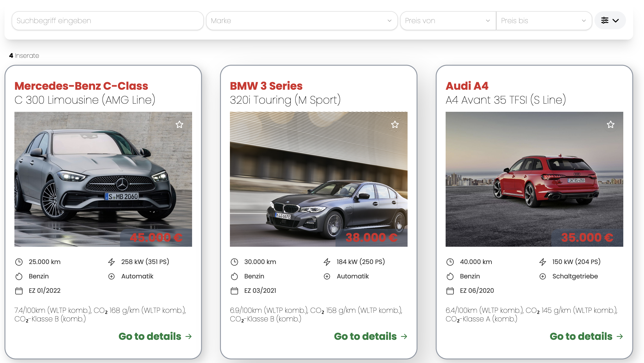Click the A4 Avant 35 TFSI (S Line) subtitle
644x363 pixels.
point(506,100)
